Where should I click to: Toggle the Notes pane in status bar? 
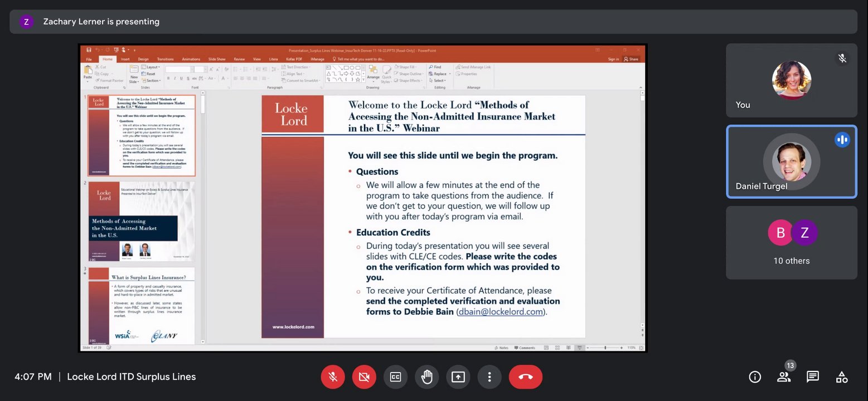(502, 348)
